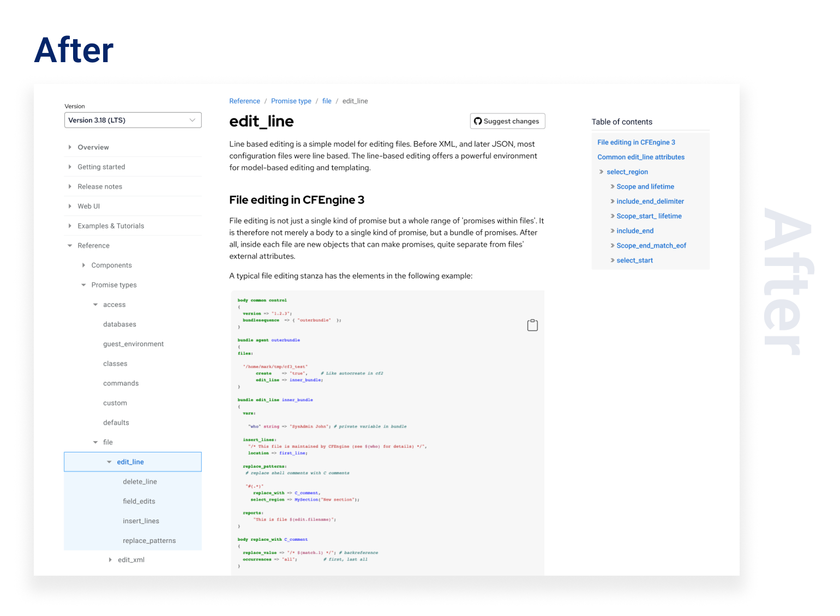
Task: Select edit_xml in sidebar tree
Action: [131, 560]
